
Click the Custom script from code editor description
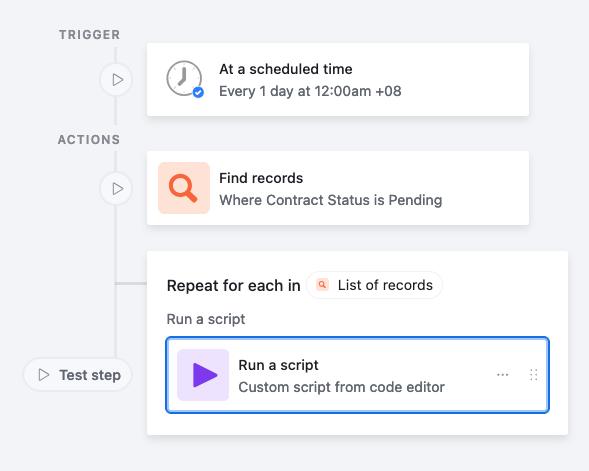(341, 387)
